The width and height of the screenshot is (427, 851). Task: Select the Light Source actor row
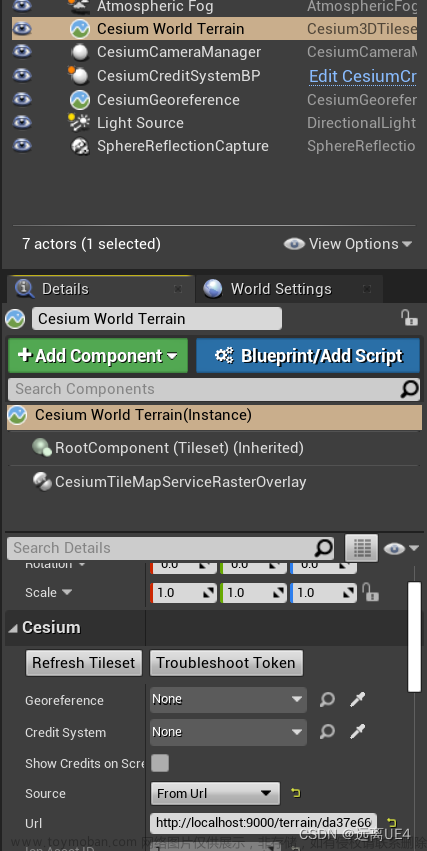click(214, 123)
